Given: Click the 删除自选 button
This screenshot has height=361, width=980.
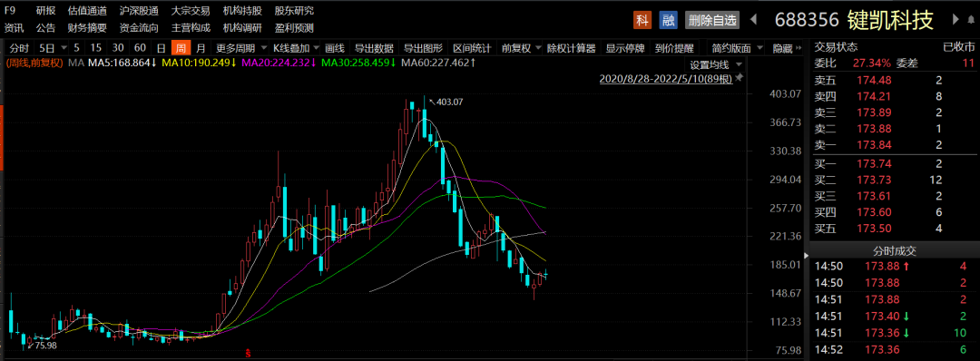Looking at the screenshot, I should (712, 20).
